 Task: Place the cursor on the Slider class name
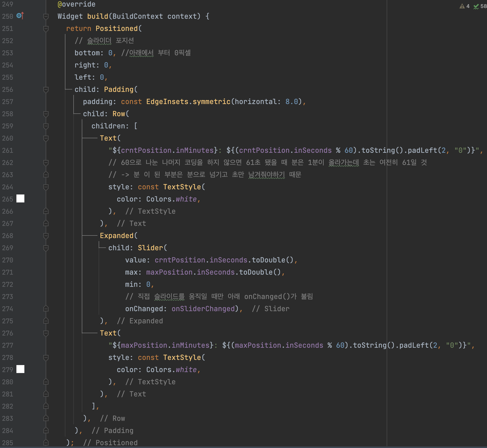[x=150, y=248]
